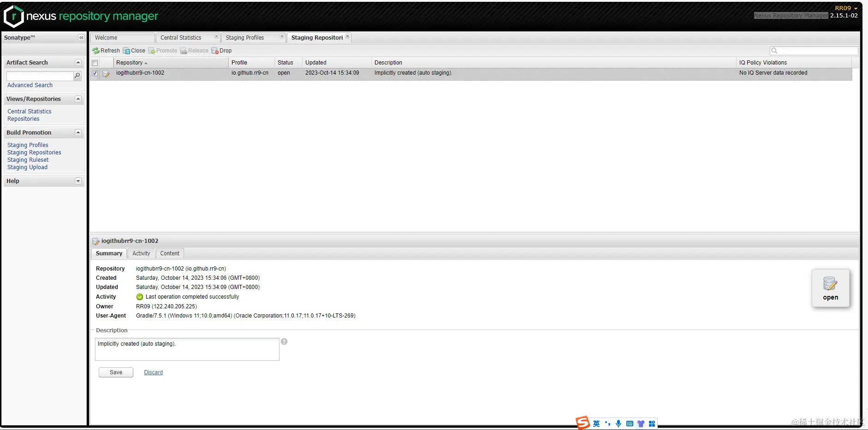The height and width of the screenshot is (430, 868).
Task: Toggle the Sogou microphone voice input
Action: tap(618, 424)
